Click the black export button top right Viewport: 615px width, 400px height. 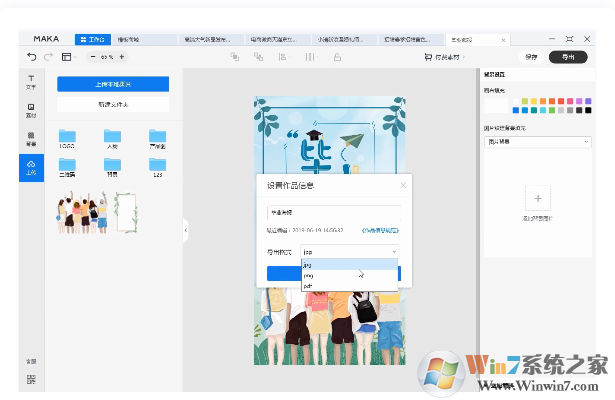[568, 57]
